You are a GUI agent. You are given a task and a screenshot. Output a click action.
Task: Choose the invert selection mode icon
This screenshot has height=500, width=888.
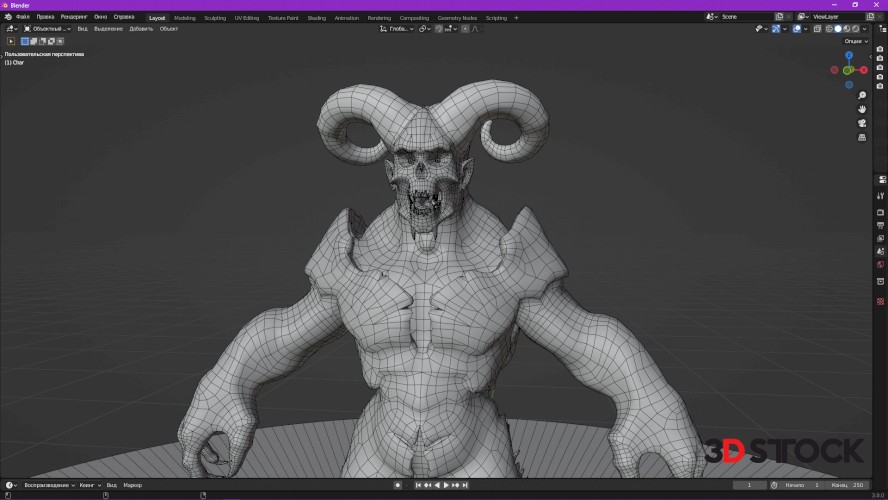pyautogui.click(x=52, y=41)
